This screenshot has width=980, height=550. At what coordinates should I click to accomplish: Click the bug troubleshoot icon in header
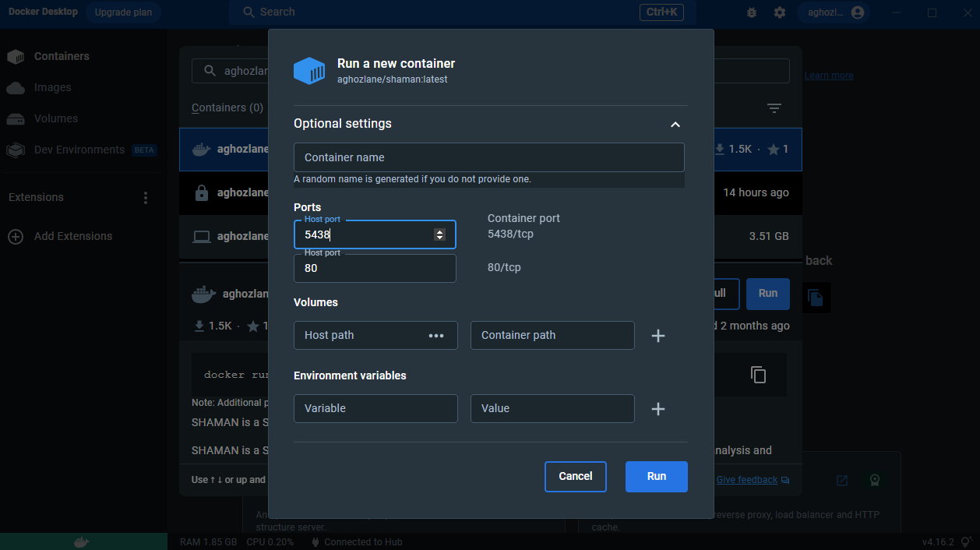pyautogui.click(x=752, y=12)
